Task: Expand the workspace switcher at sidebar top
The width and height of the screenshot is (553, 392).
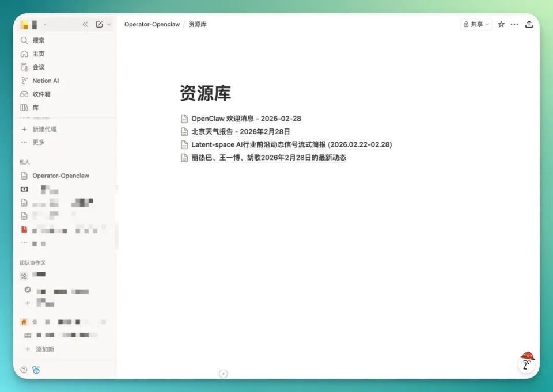Action: tap(36, 24)
